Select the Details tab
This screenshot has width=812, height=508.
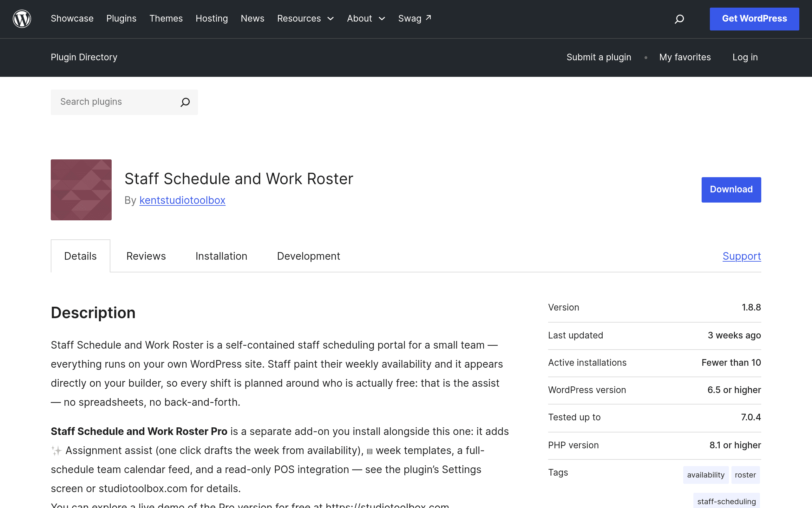[x=81, y=256]
